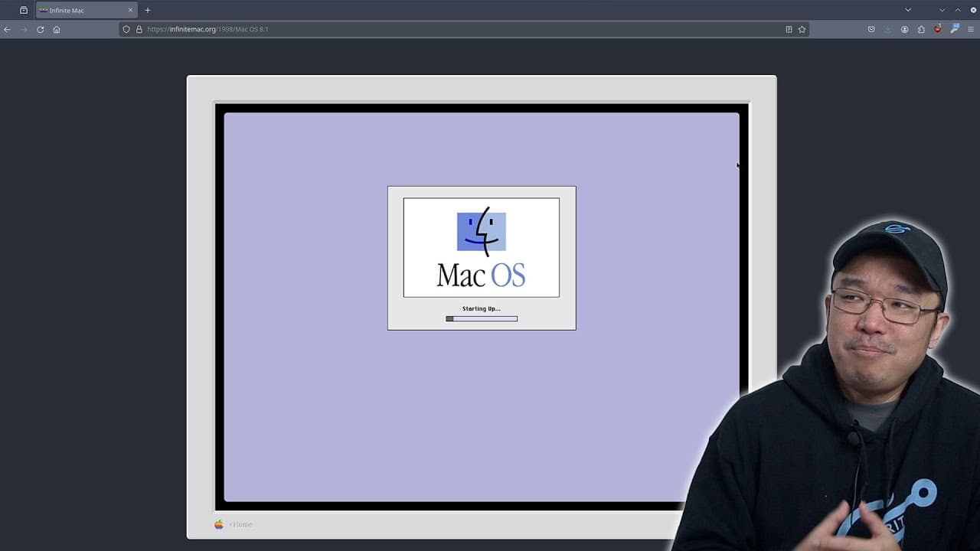The image size is (980, 551).
Task: Click the Mac OS startup progress bar
Action: [482, 318]
